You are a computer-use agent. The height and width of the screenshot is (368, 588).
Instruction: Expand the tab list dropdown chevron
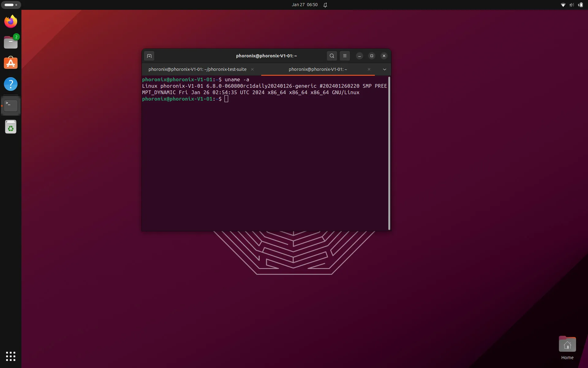[384, 69]
